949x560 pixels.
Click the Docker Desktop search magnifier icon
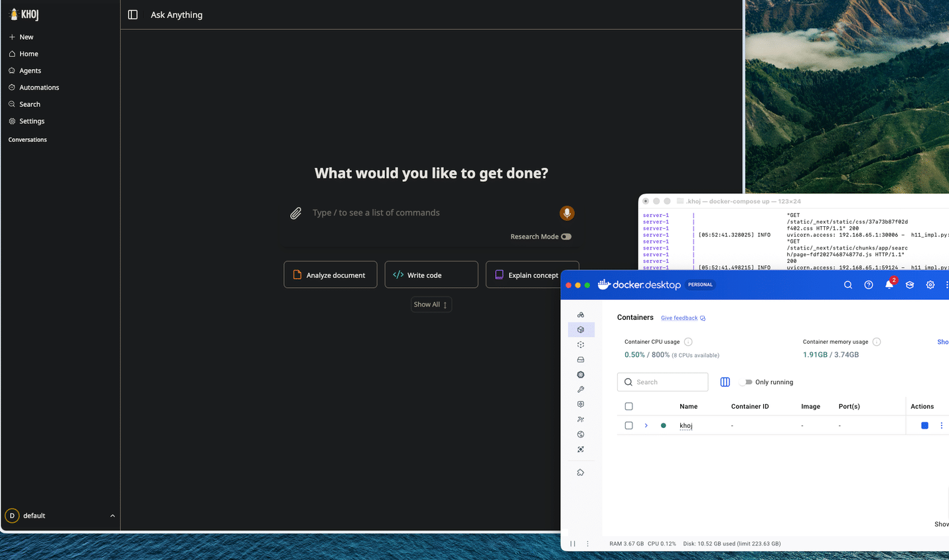pyautogui.click(x=848, y=285)
